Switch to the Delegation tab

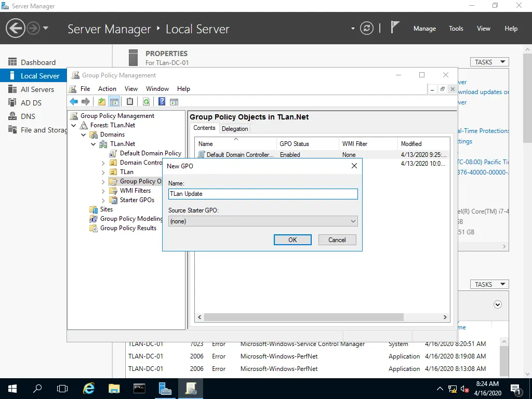[x=235, y=129]
